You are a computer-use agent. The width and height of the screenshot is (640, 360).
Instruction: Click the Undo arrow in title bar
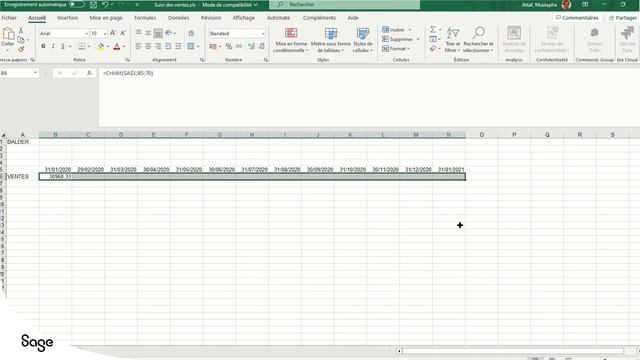pyautogui.click(x=105, y=4)
